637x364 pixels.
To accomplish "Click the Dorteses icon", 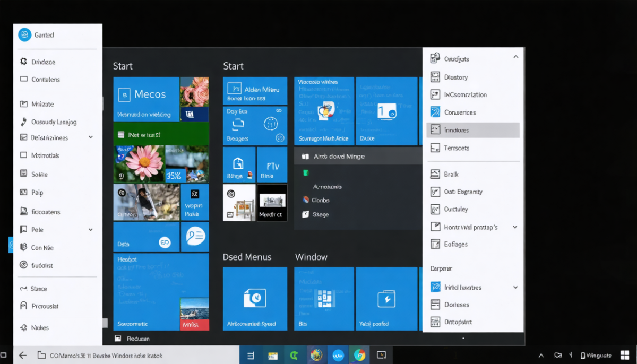I will click(x=435, y=305).
